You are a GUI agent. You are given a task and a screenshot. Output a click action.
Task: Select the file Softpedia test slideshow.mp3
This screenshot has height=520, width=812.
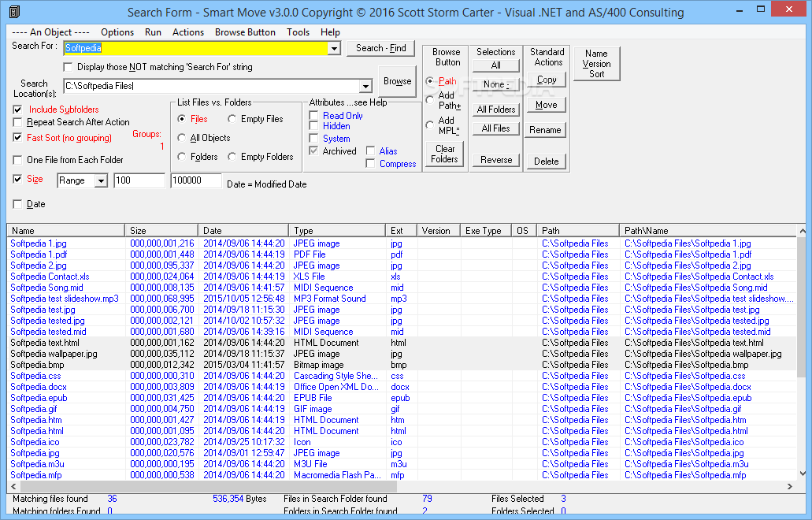tap(65, 299)
